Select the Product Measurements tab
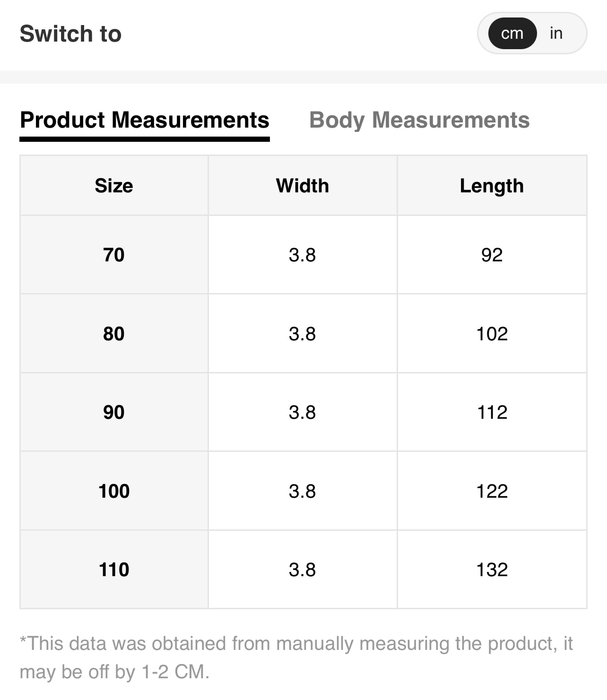 [145, 120]
